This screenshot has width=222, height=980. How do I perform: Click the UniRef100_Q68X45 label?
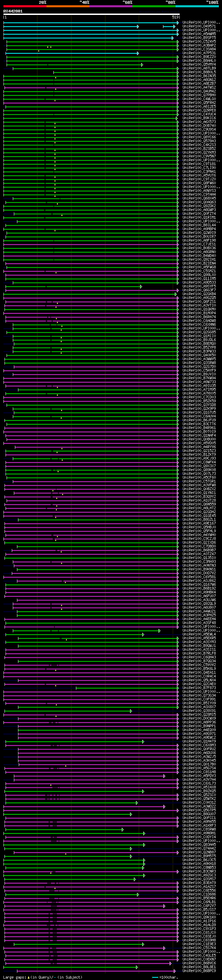(199, 198)
